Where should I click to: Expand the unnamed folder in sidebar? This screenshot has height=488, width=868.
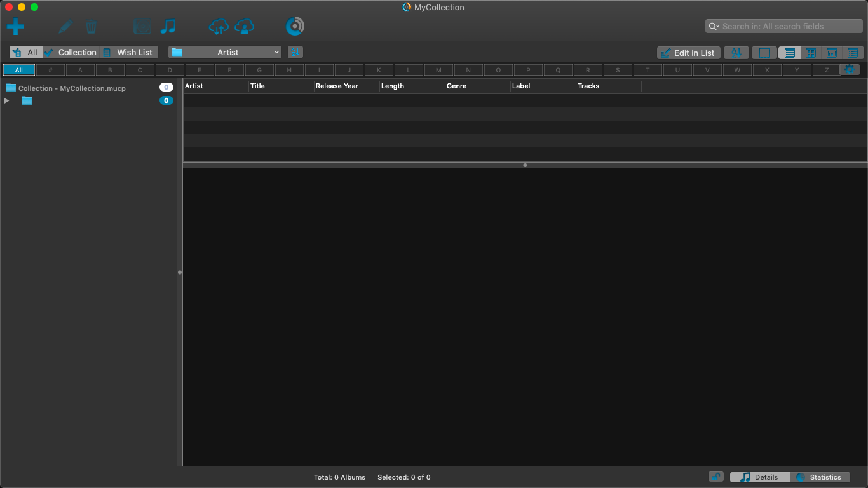pyautogui.click(x=6, y=100)
